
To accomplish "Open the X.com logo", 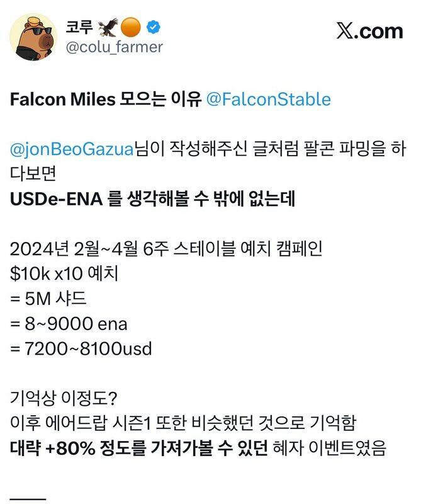I will pyautogui.click(x=369, y=31).
